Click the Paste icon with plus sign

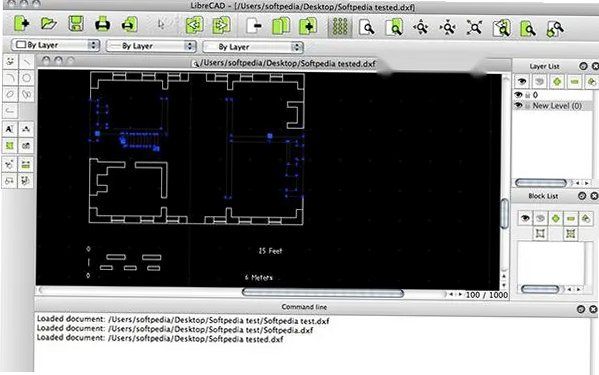point(308,27)
